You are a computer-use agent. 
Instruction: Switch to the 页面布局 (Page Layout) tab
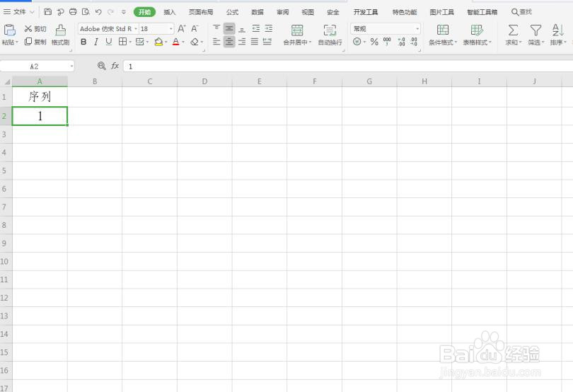(201, 12)
